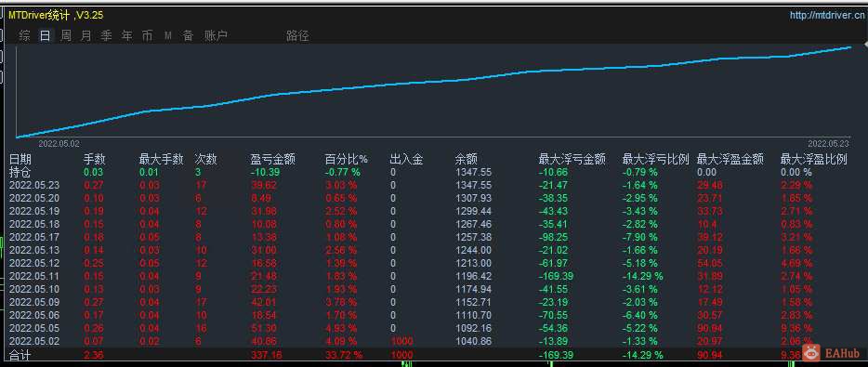Click the 4.93 % percentage value
The image size is (868, 367).
pyautogui.click(x=341, y=328)
